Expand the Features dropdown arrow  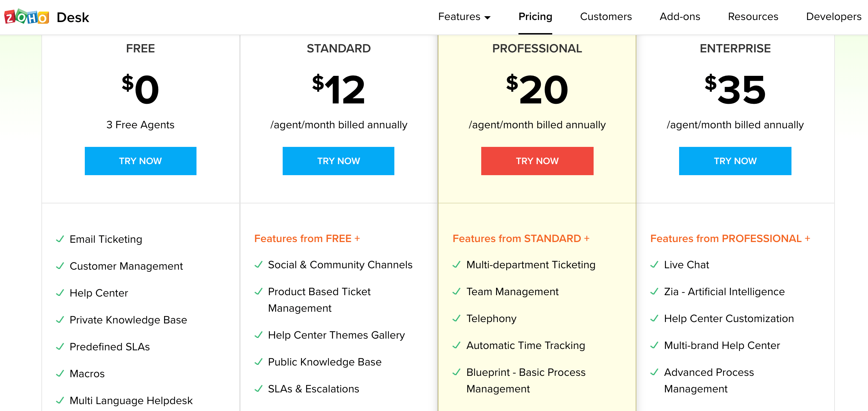click(x=487, y=18)
